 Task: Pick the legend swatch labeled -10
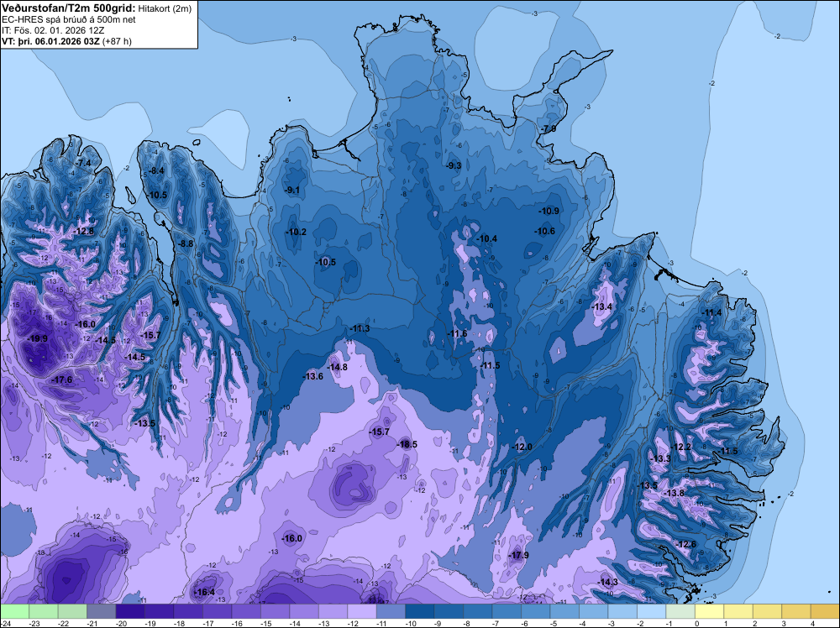click(419, 611)
